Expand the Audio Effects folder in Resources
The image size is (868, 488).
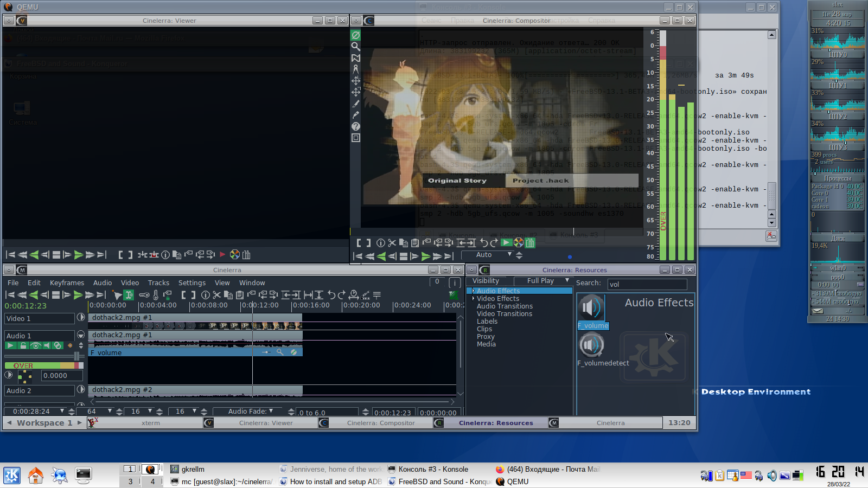[x=473, y=291]
